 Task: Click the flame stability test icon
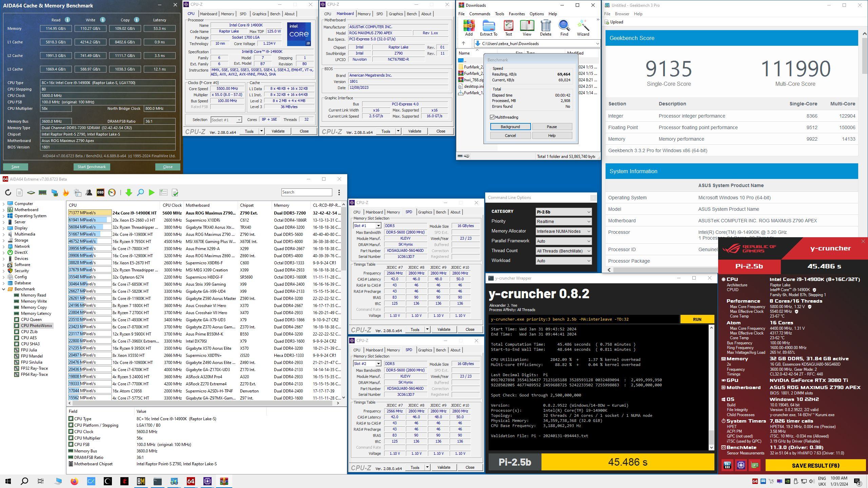click(66, 192)
